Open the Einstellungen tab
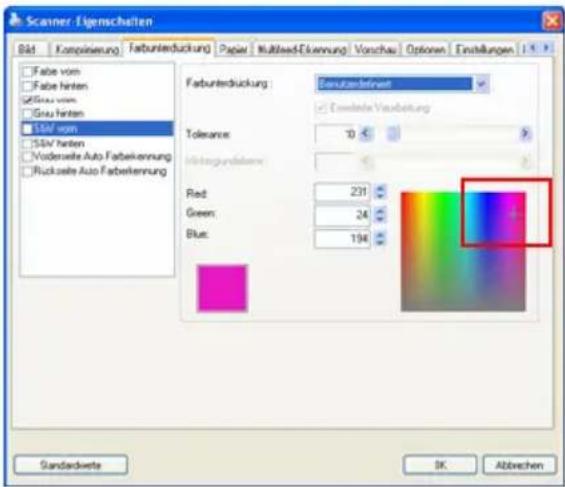 click(484, 49)
